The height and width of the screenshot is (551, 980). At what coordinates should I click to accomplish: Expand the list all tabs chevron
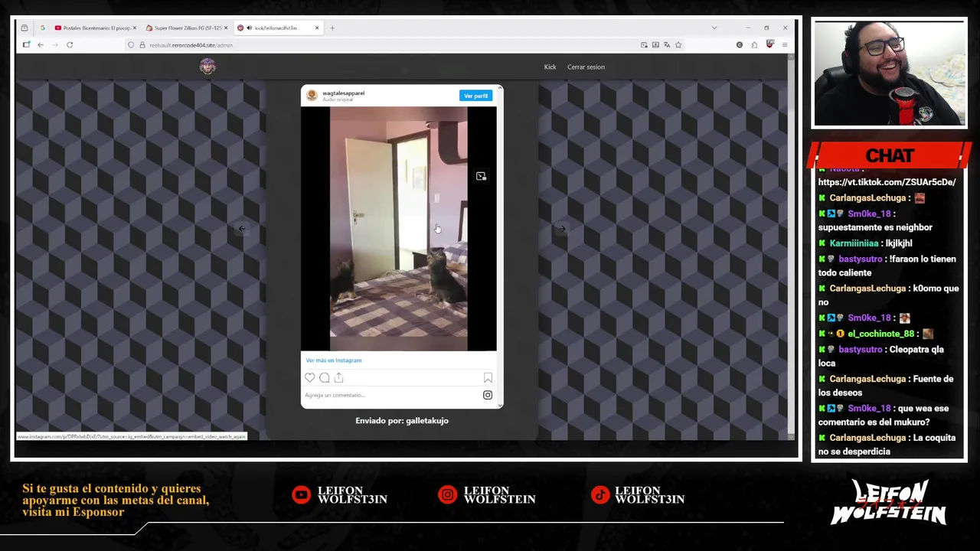coord(714,28)
